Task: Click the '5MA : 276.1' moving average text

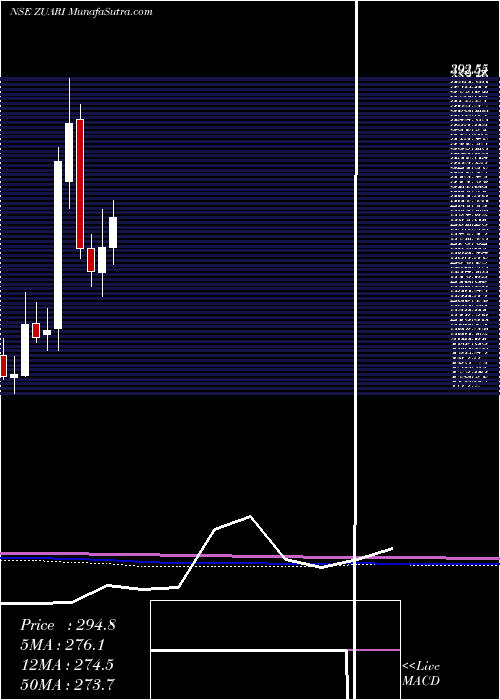Action: (64, 645)
